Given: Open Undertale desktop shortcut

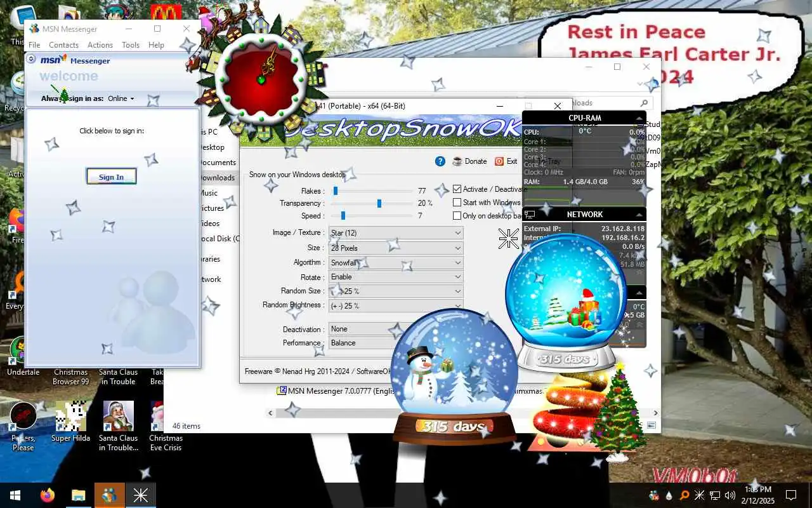Looking at the screenshot, I should (x=23, y=356).
